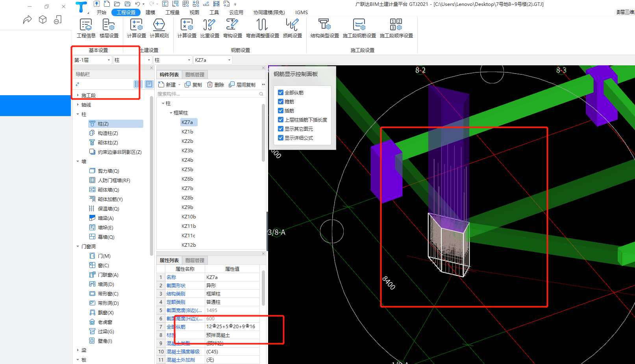Uncheck 插筋 dowel bar checkbox
The width and height of the screenshot is (635, 364).
pos(281,111)
